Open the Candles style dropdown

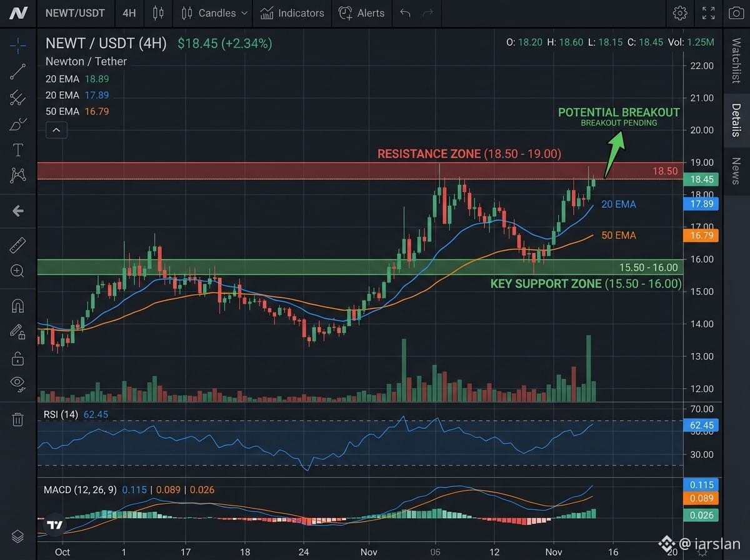(x=214, y=12)
